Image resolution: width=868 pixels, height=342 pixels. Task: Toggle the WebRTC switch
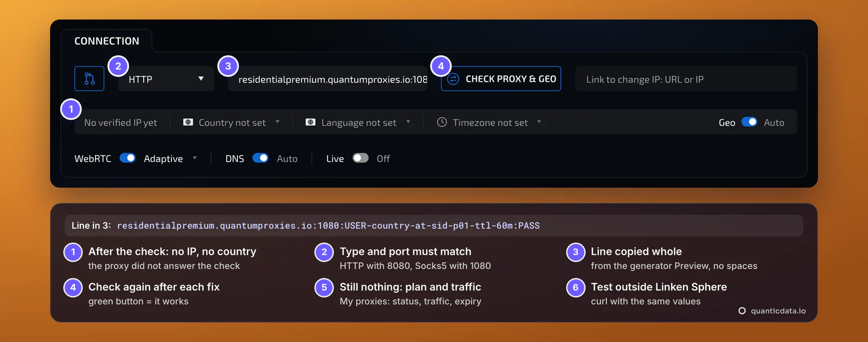127,158
